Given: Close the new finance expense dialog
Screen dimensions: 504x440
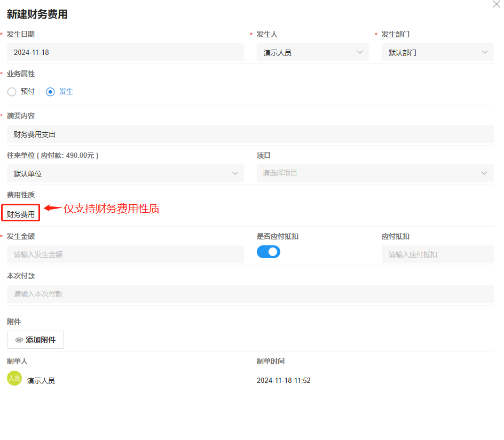Looking at the screenshot, I should coord(496,4).
